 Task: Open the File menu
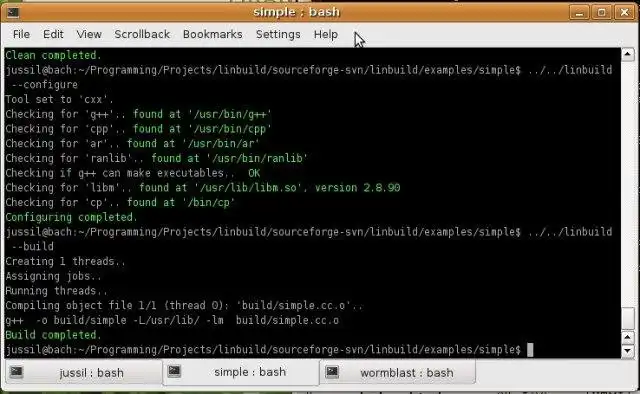21,34
